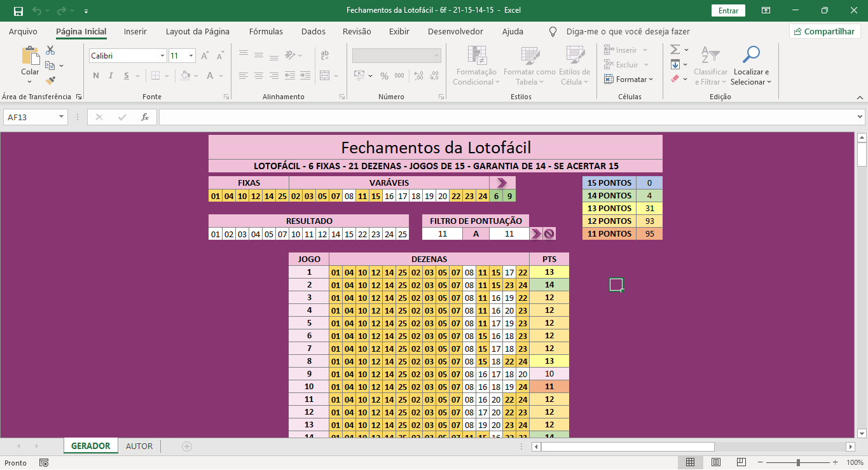Click the Format Painter brush icon

click(50, 81)
